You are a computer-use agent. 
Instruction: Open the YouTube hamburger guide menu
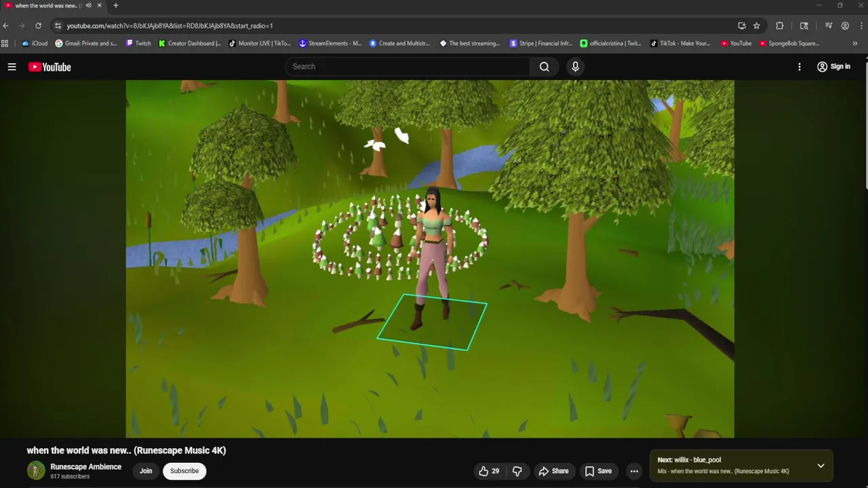click(x=12, y=66)
